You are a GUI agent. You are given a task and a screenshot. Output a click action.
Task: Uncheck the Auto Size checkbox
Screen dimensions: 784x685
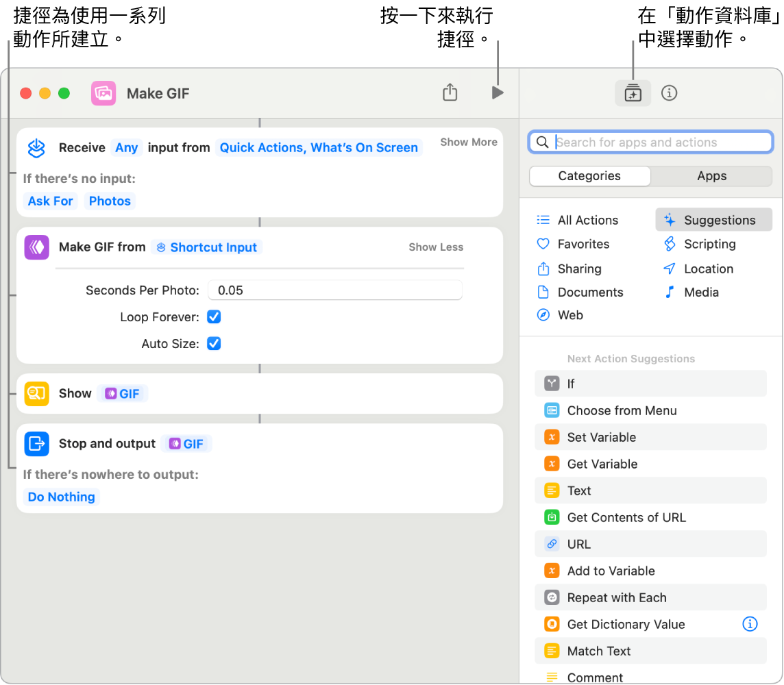pos(214,344)
